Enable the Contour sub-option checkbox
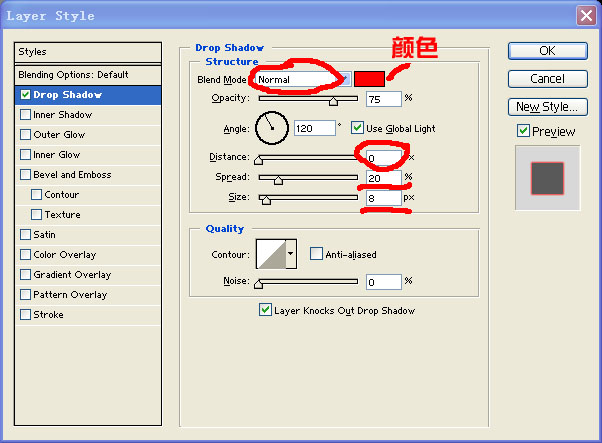 [x=36, y=194]
